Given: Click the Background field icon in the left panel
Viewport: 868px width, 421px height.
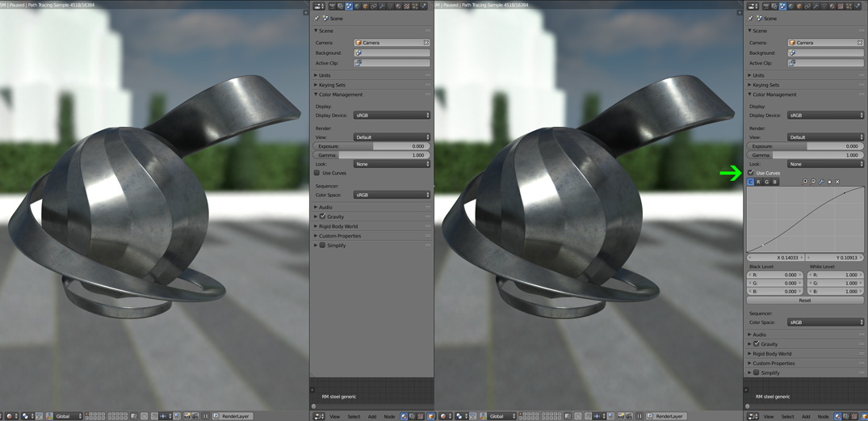Looking at the screenshot, I should (x=359, y=53).
